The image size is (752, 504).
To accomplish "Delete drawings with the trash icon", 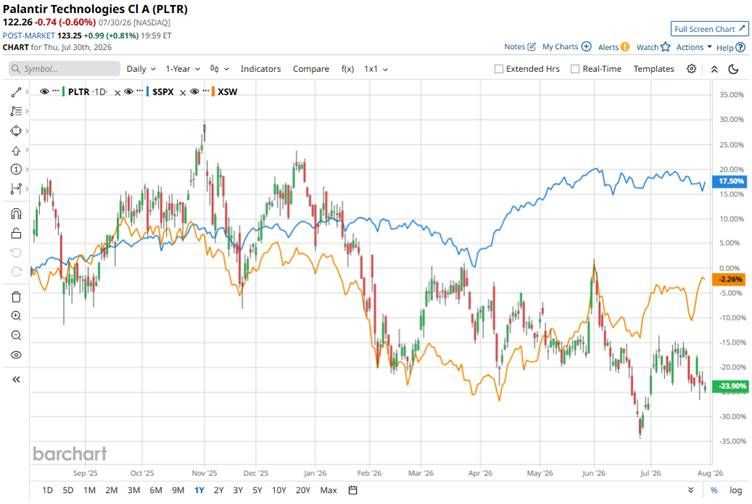I will (16, 297).
